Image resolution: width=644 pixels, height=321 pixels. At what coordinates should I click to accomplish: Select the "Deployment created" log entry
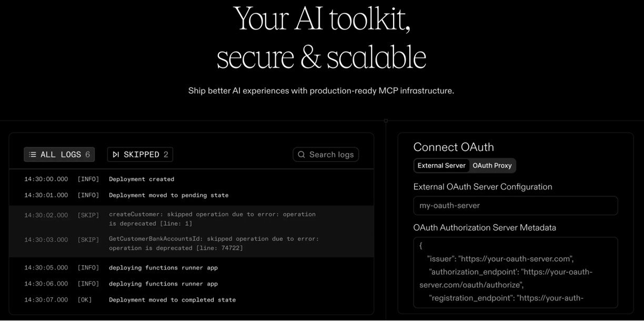[142, 179]
